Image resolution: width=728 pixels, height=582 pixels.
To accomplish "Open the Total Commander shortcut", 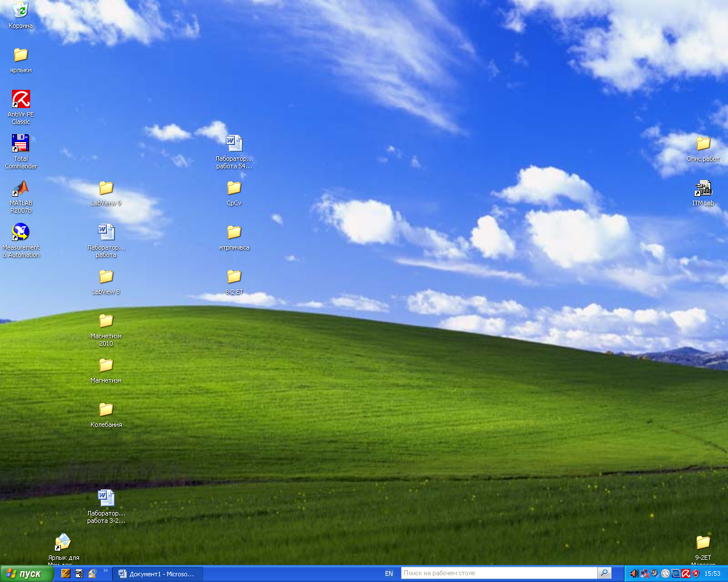I will click(x=21, y=151).
